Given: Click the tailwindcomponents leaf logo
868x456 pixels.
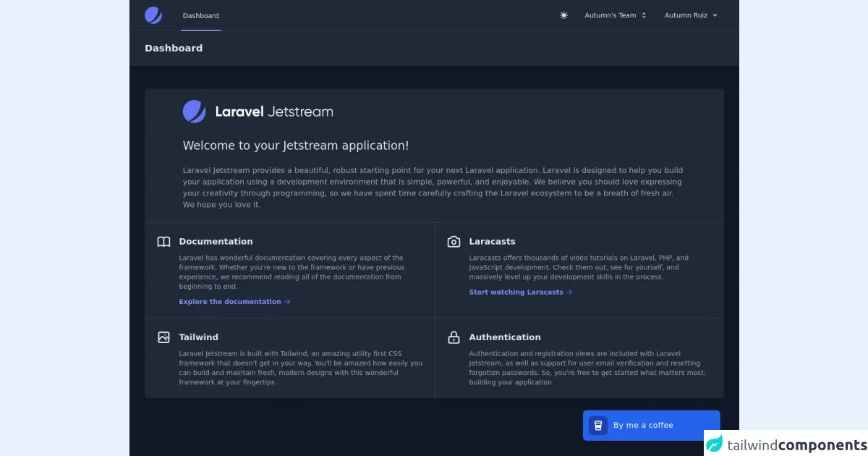Looking at the screenshot, I should (x=715, y=444).
